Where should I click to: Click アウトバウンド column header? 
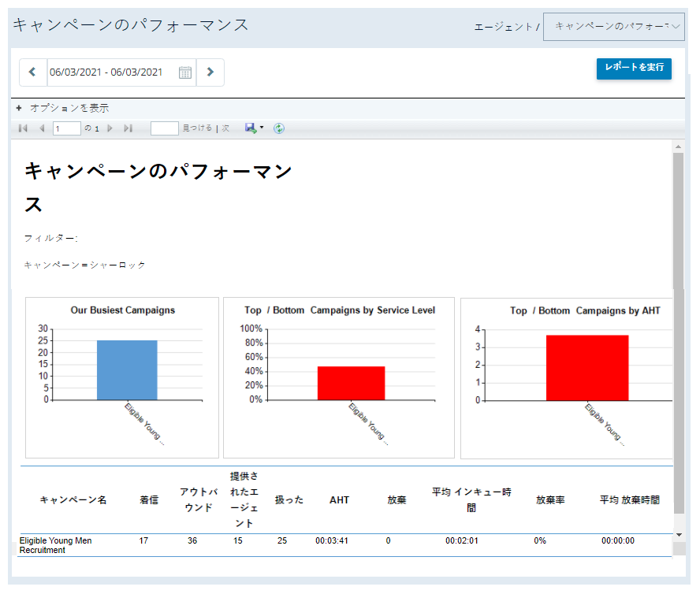199,499
